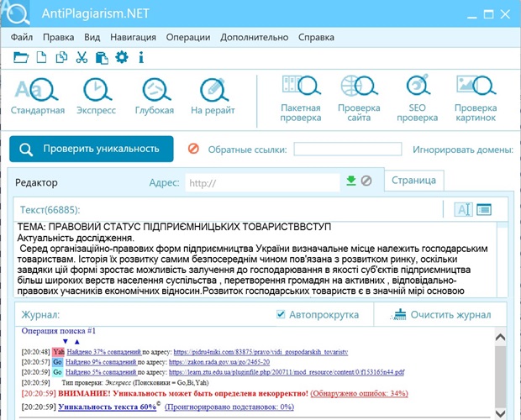Click Уникальность текста 60% result link
Screen dimensions: 521x420
pos(108,407)
